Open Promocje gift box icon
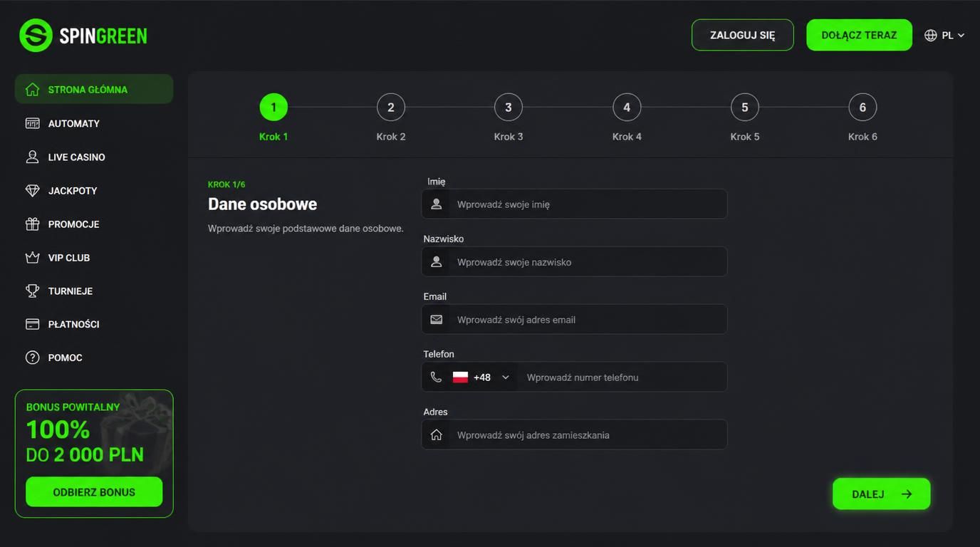Screen dimensions: 980x547 click(32, 224)
